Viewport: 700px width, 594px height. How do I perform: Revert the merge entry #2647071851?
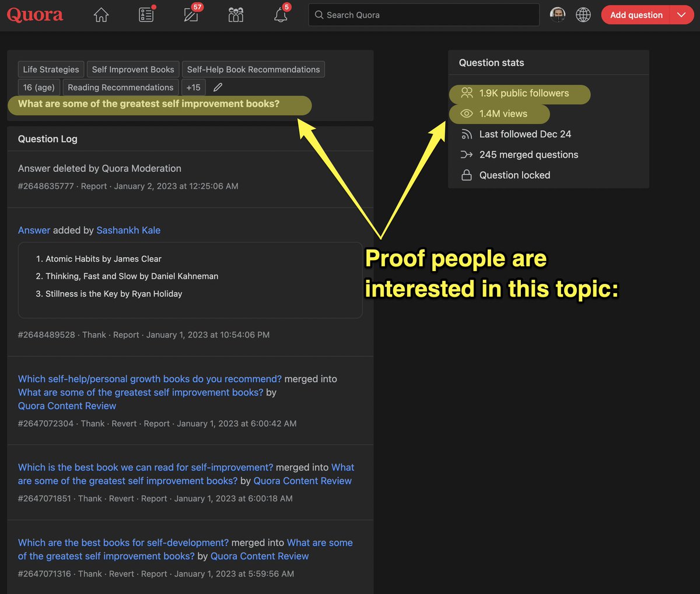click(x=121, y=498)
